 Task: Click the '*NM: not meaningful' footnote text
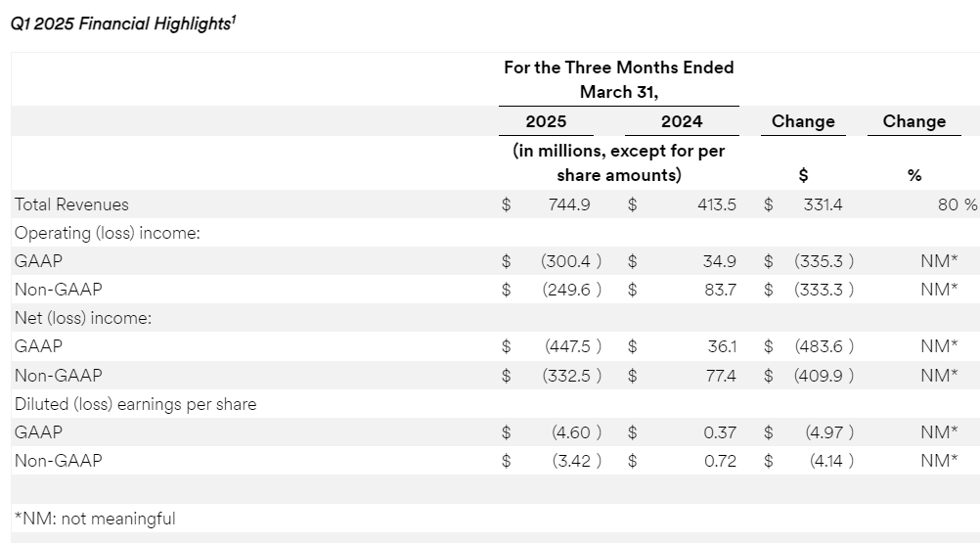(x=95, y=519)
